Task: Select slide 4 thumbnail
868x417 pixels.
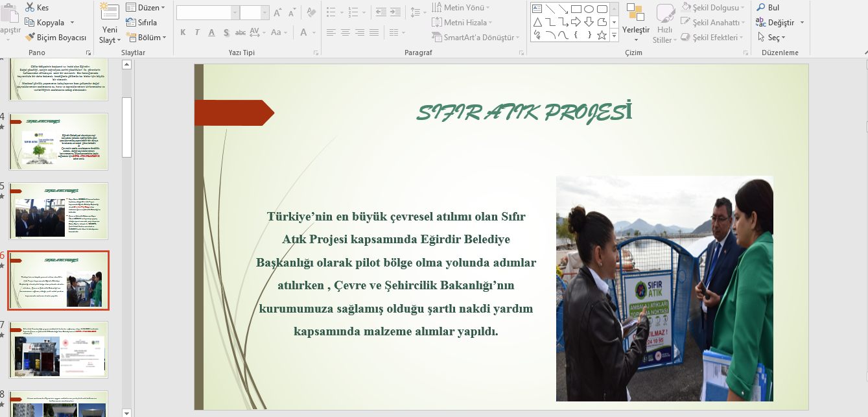Action: click(59, 141)
